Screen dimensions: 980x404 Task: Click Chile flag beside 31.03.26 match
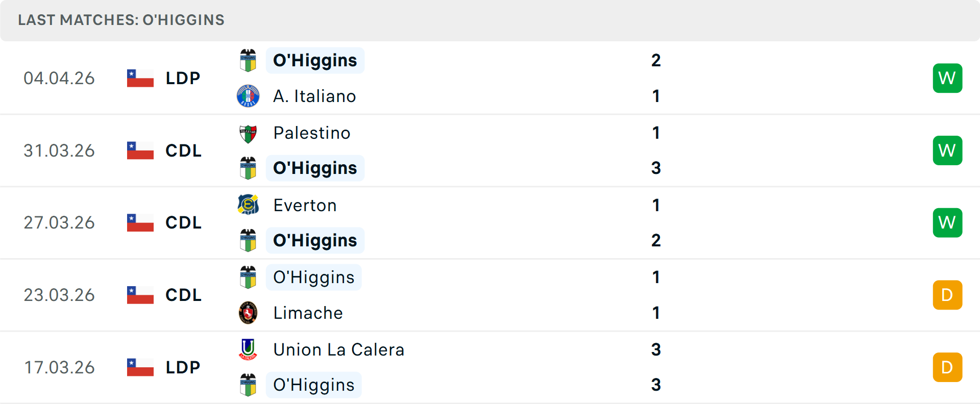(x=140, y=150)
